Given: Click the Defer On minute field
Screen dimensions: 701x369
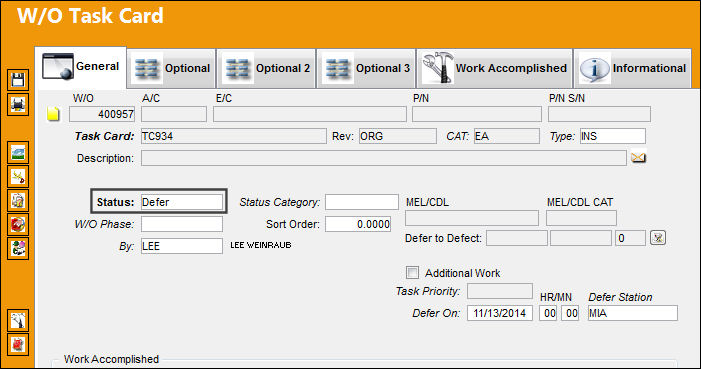Looking at the screenshot, I should click(570, 313).
